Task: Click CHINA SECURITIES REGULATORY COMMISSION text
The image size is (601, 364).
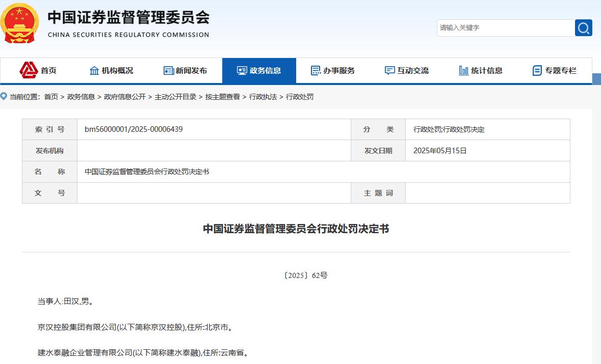Action: tap(128, 35)
